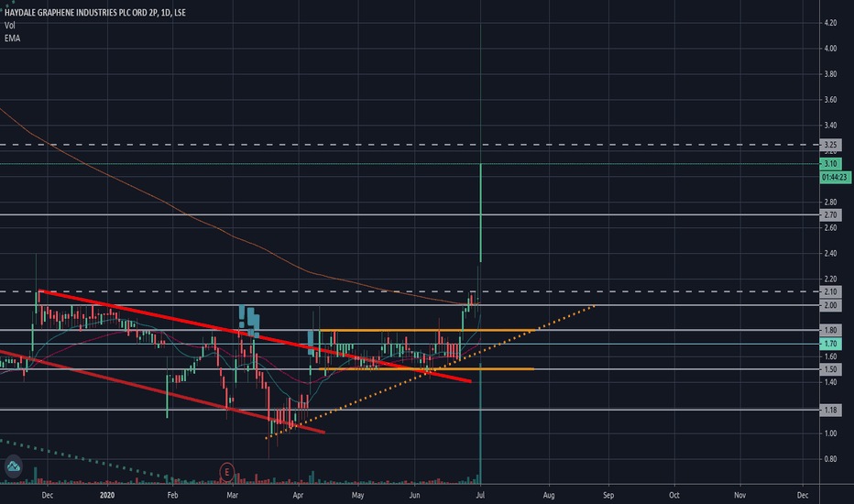Screen dimensions: 854x504
Task: Click the Haydale Graphene Industries symbol title
Action: click(x=95, y=13)
